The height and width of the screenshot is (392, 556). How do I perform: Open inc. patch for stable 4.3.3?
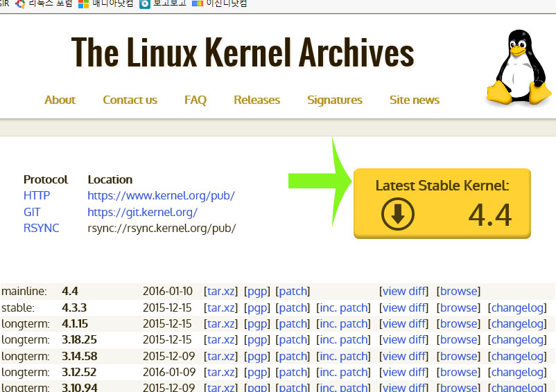pos(344,308)
